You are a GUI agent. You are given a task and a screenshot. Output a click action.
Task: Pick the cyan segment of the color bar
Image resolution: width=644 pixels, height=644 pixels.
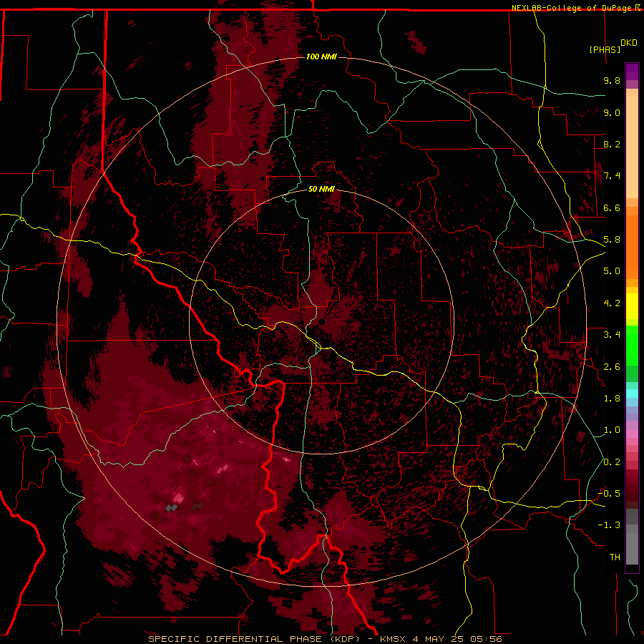pyautogui.click(x=632, y=394)
